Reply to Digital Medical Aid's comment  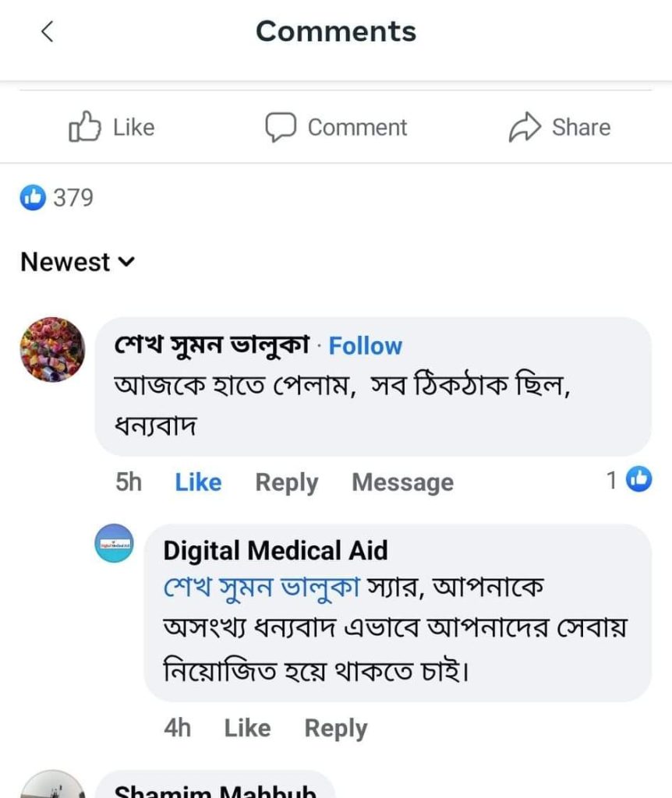[x=335, y=728]
